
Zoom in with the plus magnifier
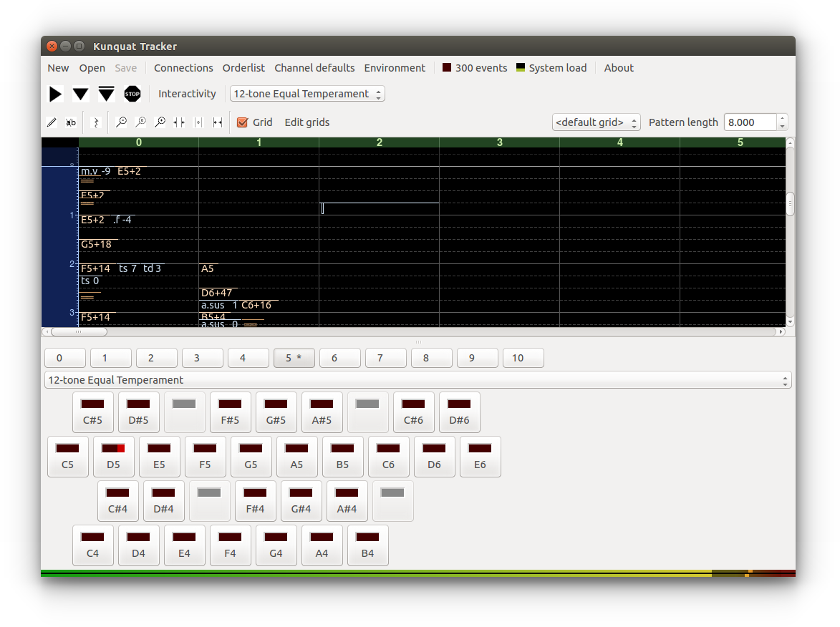tap(160, 122)
